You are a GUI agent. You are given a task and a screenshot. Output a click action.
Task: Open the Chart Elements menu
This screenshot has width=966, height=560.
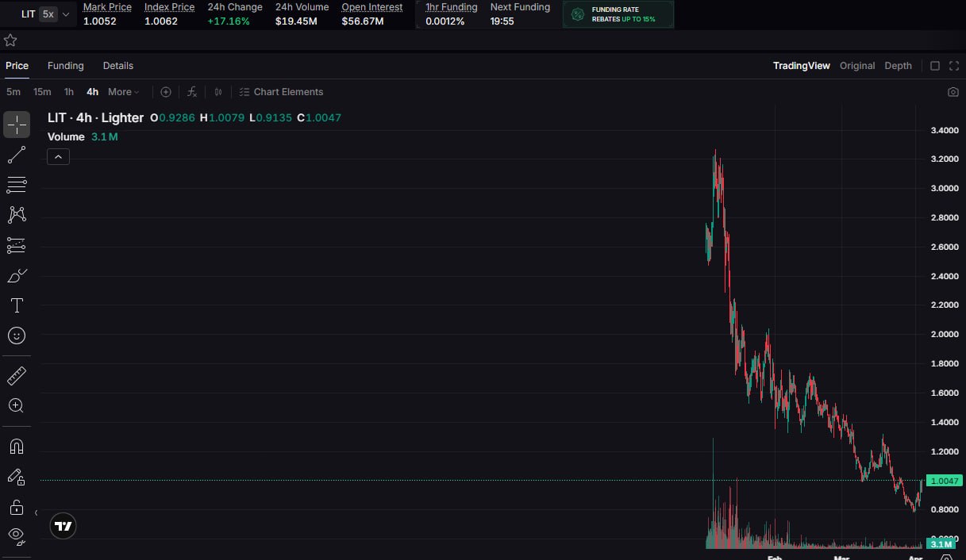tap(281, 92)
